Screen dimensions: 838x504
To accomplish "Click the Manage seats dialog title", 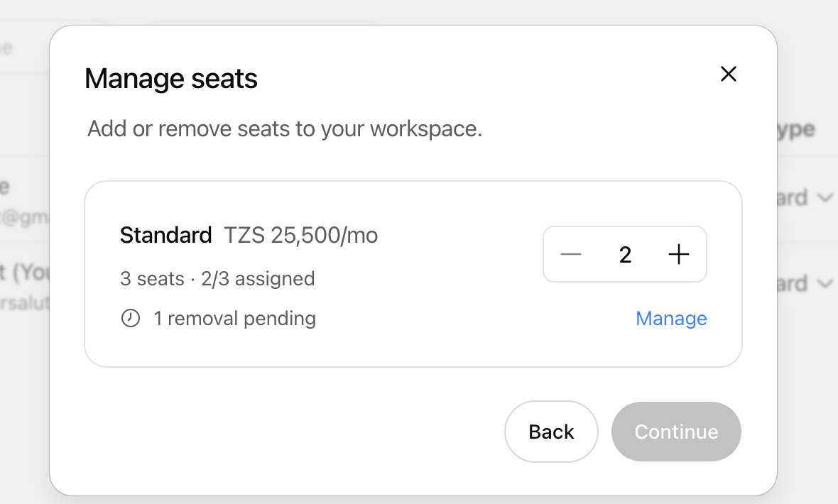I will click(171, 79).
